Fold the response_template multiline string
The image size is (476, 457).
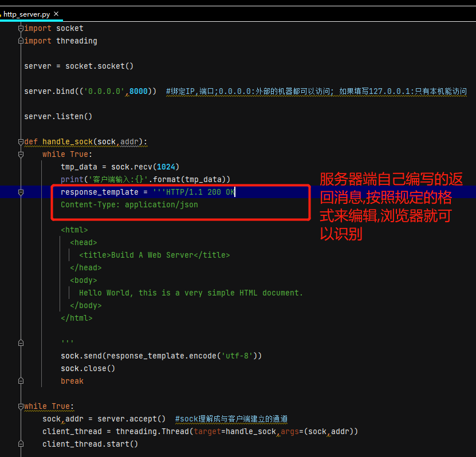[21, 192]
